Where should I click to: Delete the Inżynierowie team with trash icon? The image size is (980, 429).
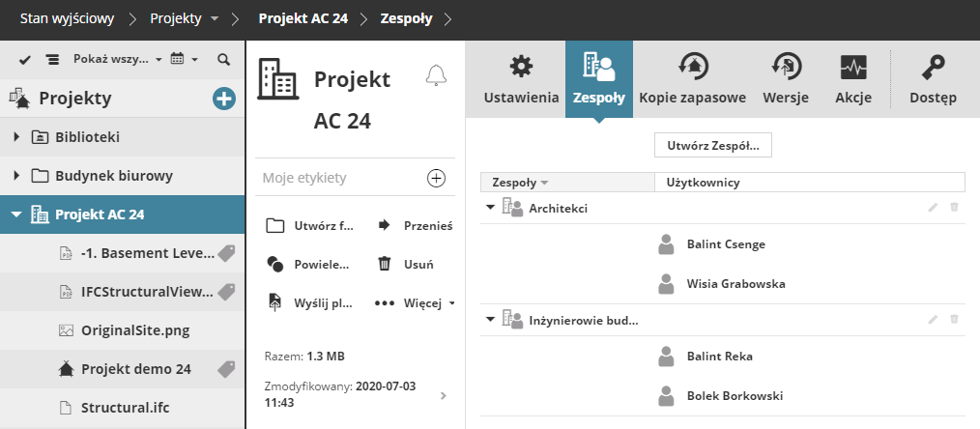point(954,319)
